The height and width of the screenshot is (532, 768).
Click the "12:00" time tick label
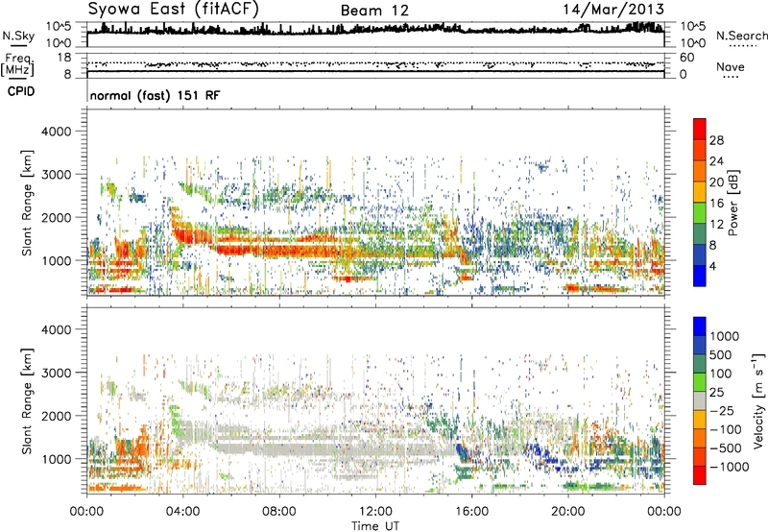click(375, 512)
